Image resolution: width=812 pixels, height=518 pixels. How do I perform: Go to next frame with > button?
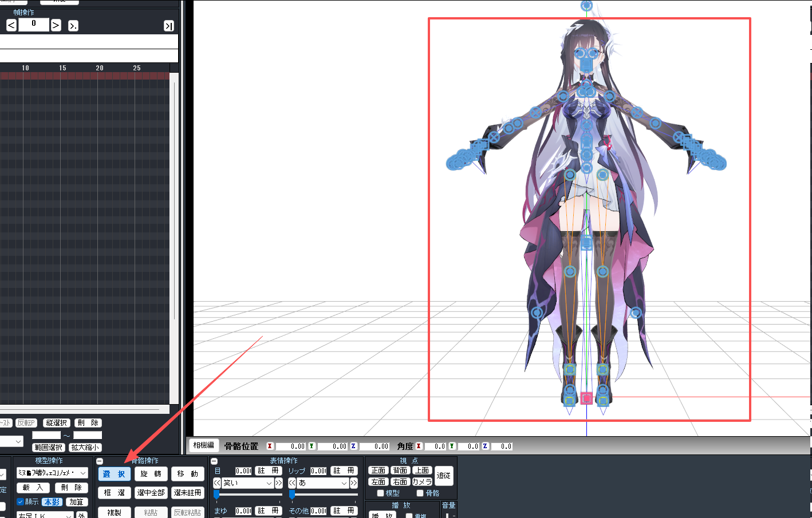click(56, 25)
